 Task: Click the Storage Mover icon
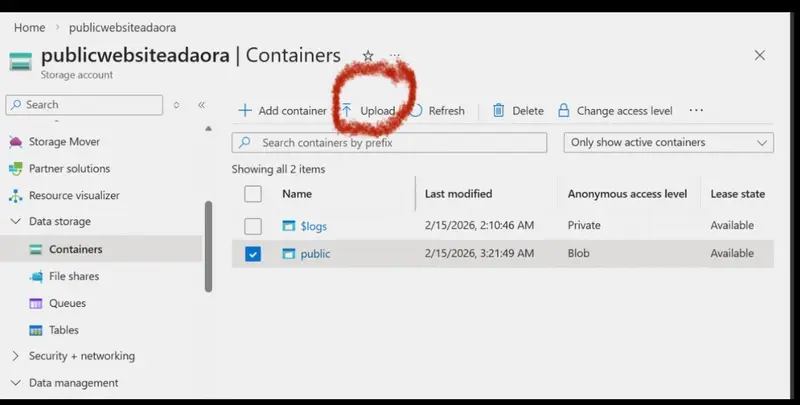(x=15, y=142)
